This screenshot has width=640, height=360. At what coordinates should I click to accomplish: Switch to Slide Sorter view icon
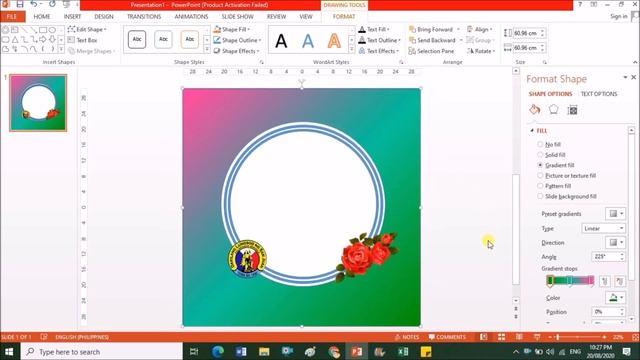(501, 337)
